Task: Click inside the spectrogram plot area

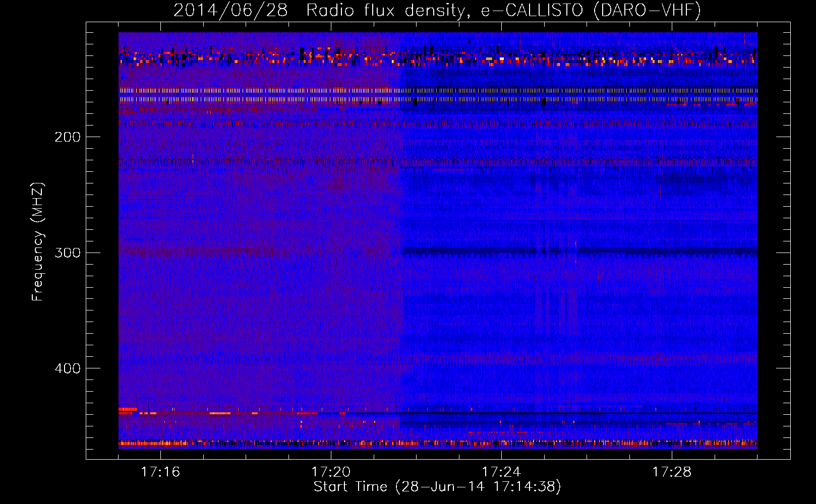Action: [x=438, y=240]
